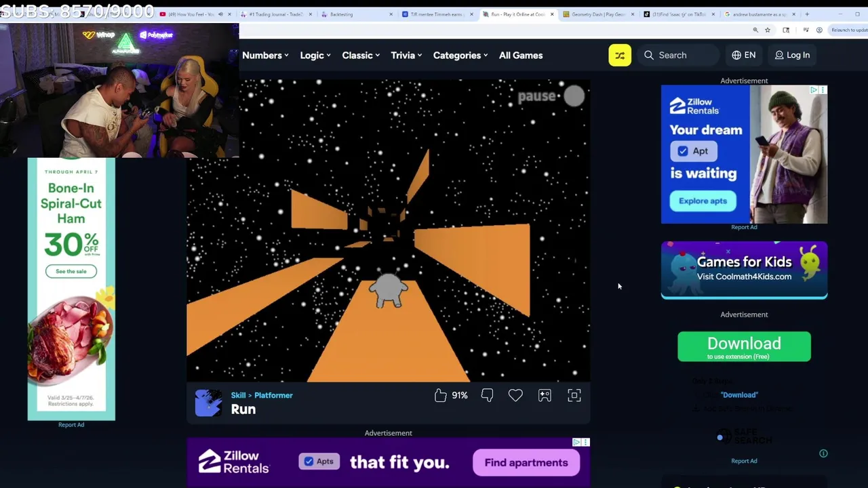The width and height of the screenshot is (868, 488).
Task: Click the quoted "Download" link
Action: (x=739, y=394)
